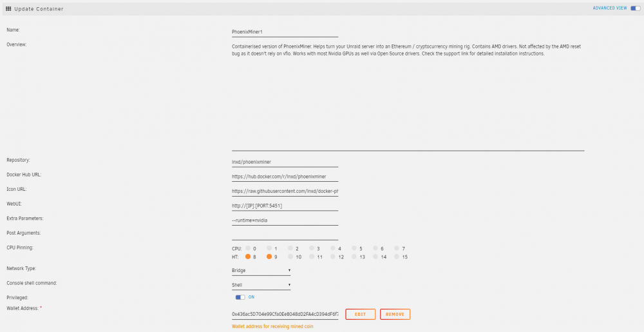The width and height of the screenshot is (644, 332).
Task: Click the Wallet Address input field
Action: pos(285,315)
